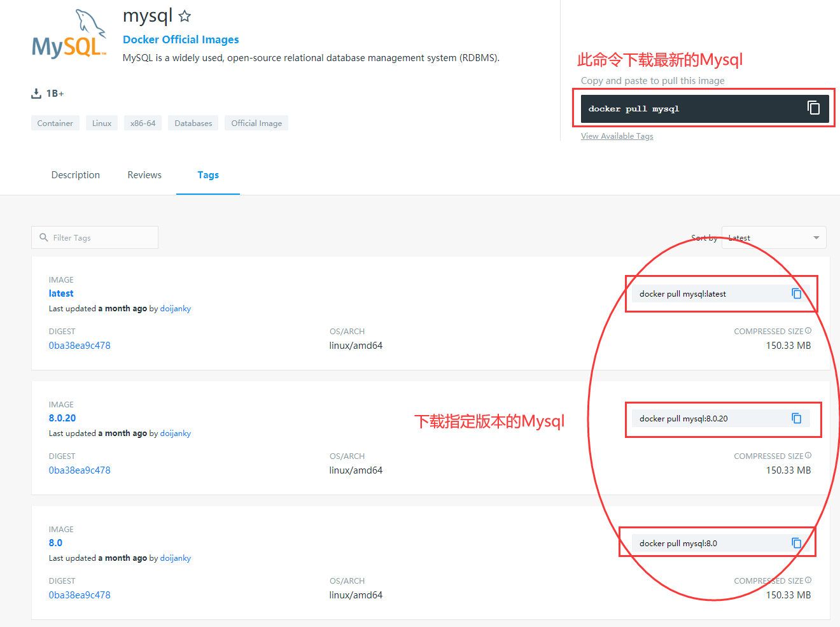The height and width of the screenshot is (627, 840).
Task: Open the latest image tag
Action: coord(61,293)
